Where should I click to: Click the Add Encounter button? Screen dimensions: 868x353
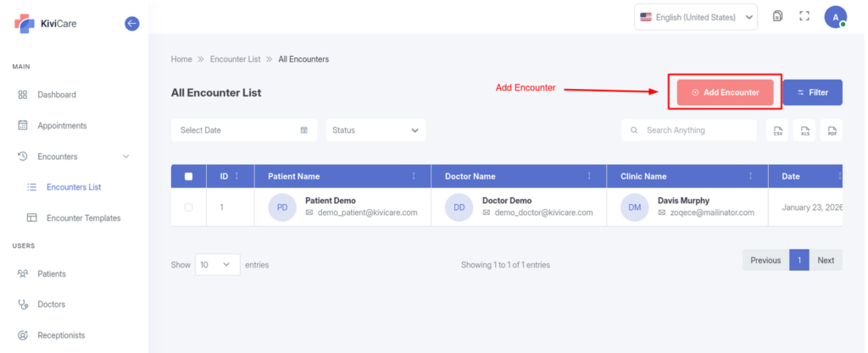point(725,92)
